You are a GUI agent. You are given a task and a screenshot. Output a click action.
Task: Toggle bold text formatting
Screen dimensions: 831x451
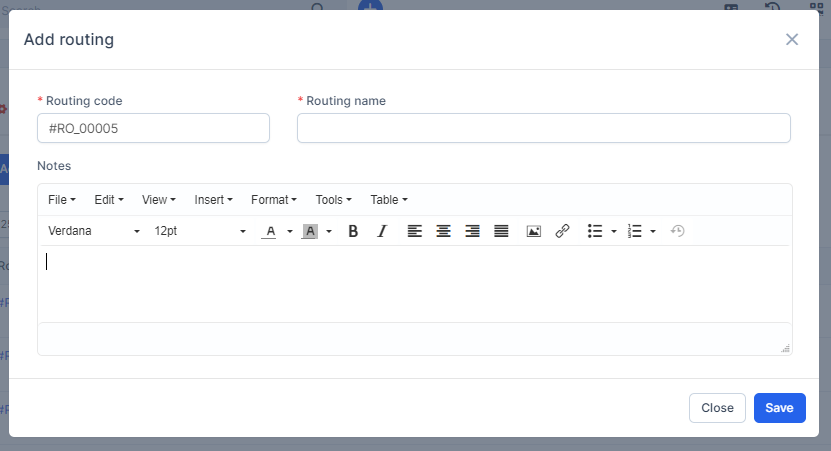click(353, 231)
